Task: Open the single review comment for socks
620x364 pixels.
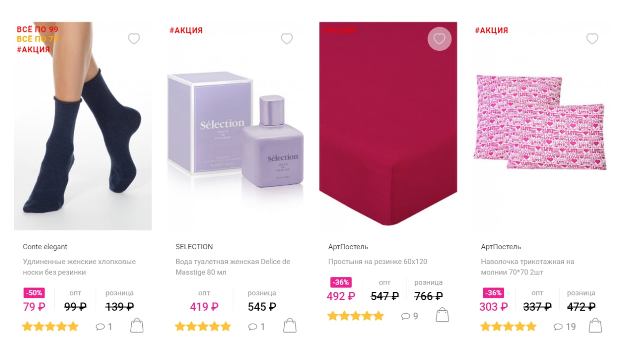Action: click(104, 327)
